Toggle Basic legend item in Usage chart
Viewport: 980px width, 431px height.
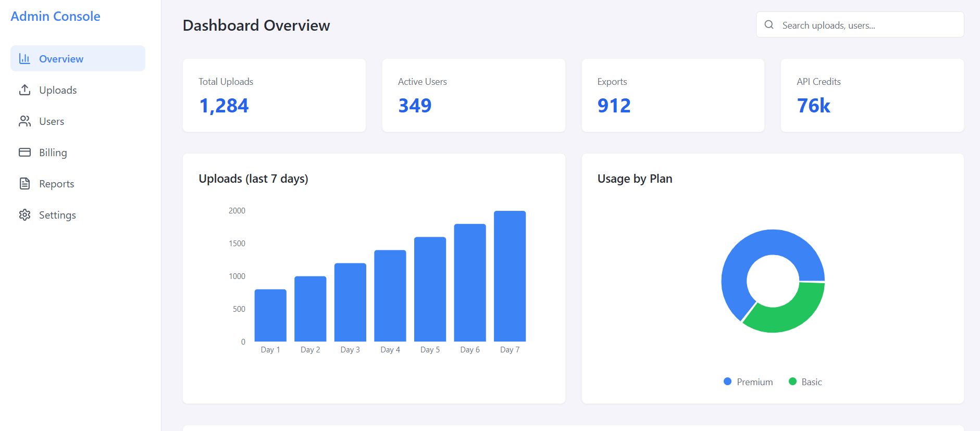pyautogui.click(x=805, y=382)
